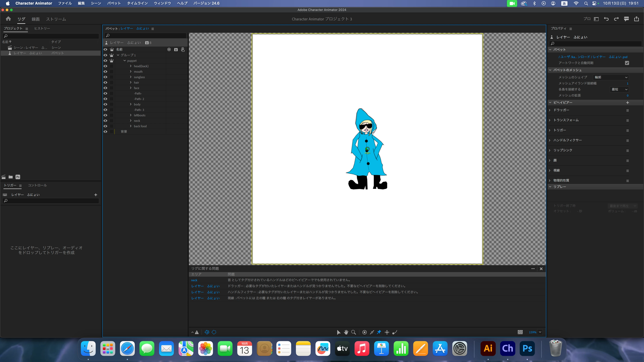Screen dimensions: 644x362
Task: Switch to the 録画 tab
Action: point(36,19)
